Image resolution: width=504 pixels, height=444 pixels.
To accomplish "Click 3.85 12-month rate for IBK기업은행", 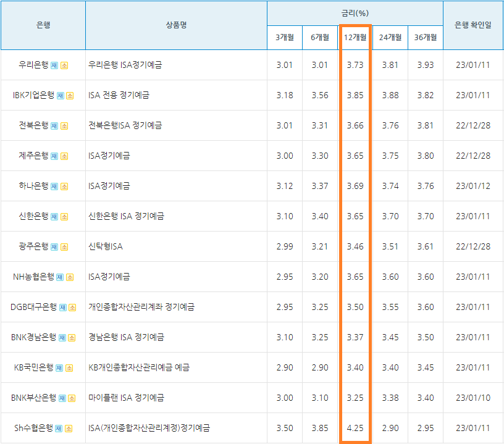I will 355,96.
